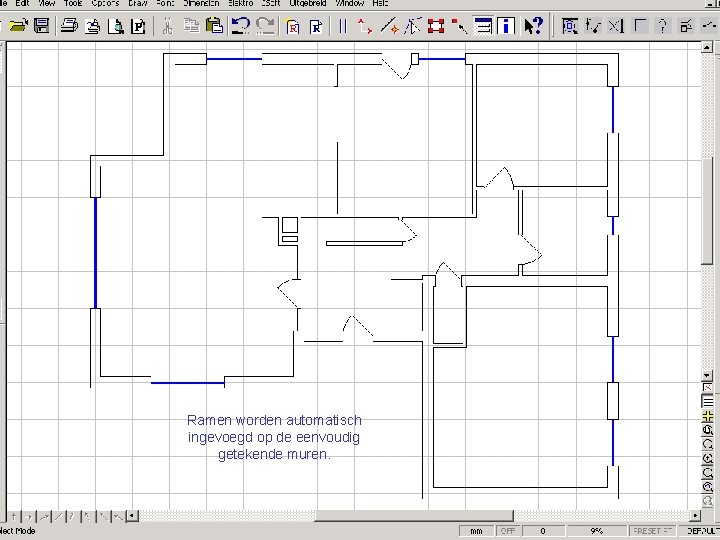Toggle the OFF indicator in status bar

click(x=508, y=531)
